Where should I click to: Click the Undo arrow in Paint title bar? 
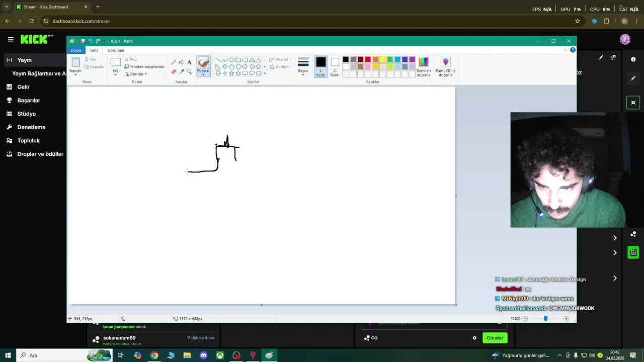91,41
